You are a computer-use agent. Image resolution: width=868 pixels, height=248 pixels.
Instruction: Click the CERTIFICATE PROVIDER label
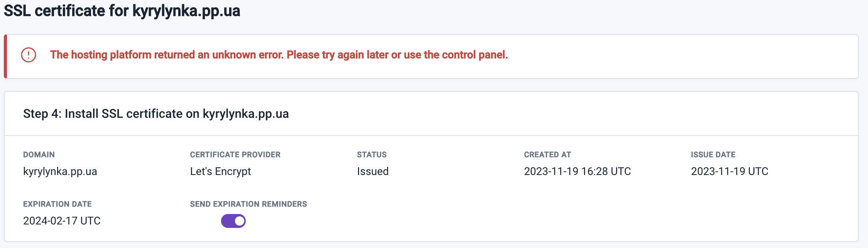[235, 155]
